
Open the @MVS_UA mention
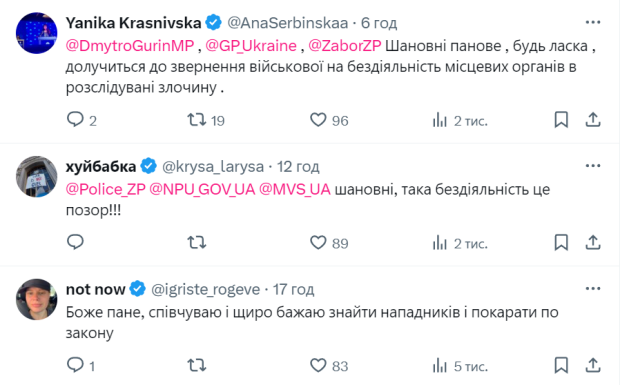tap(295, 189)
